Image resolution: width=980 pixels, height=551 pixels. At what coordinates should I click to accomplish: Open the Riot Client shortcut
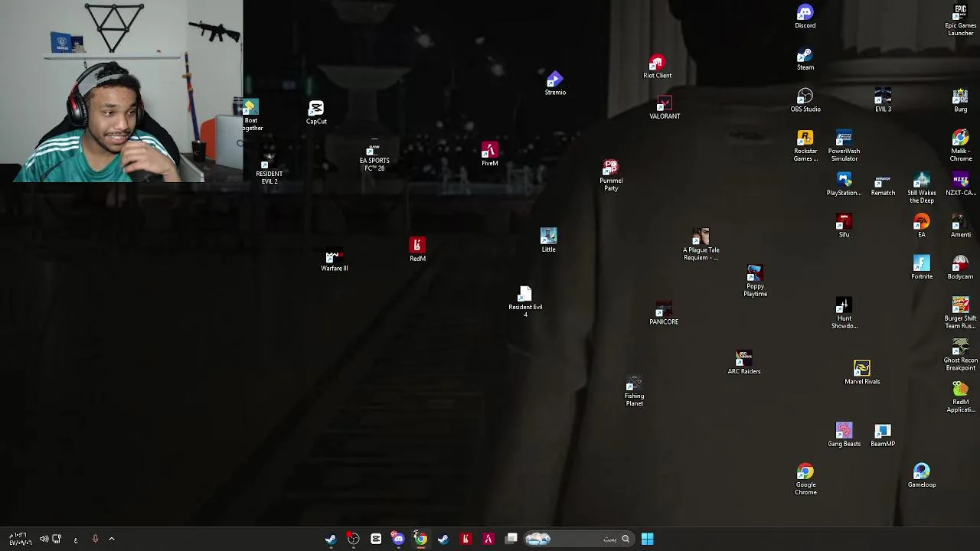tap(657, 67)
